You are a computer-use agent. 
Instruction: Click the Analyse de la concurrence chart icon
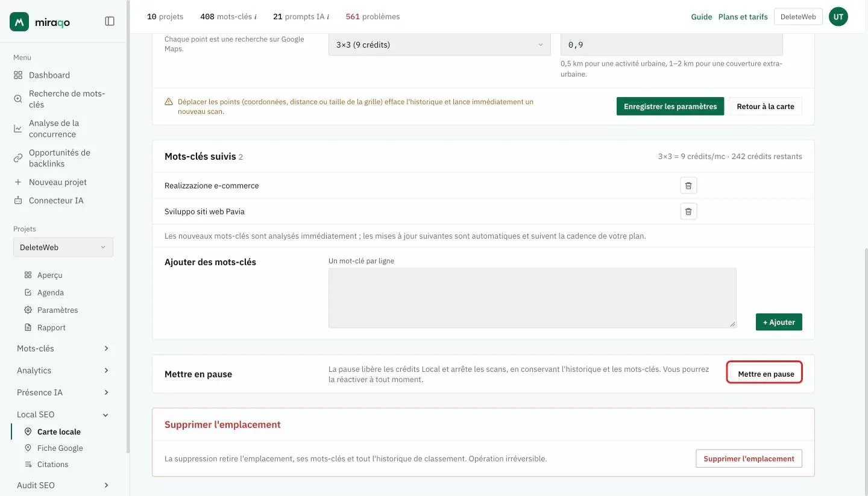click(x=18, y=128)
